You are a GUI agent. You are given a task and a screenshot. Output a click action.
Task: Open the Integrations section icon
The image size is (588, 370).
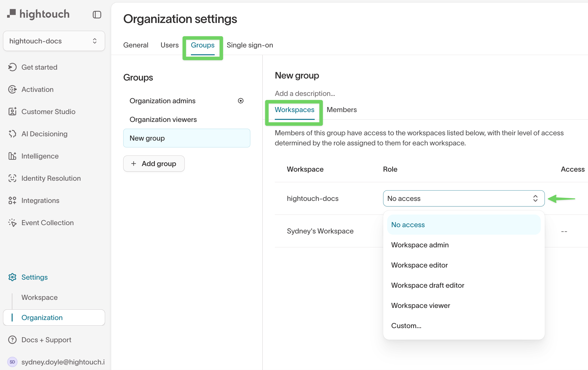coord(12,200)
